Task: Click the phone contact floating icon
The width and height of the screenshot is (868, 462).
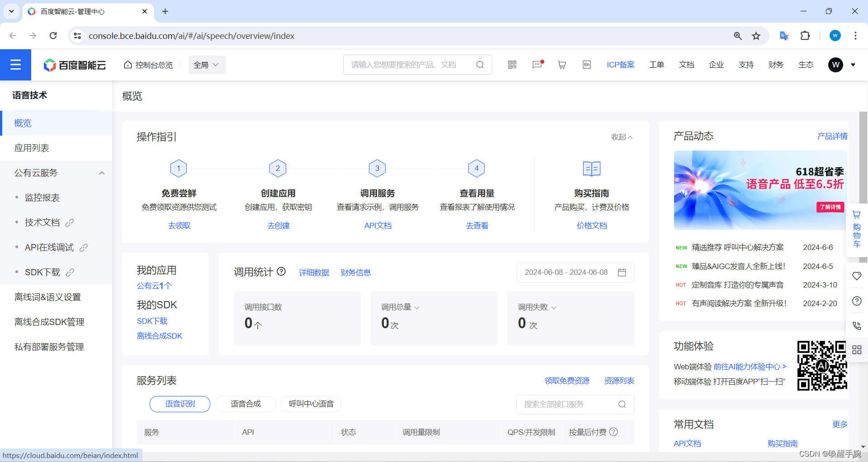Action: click(x=857, y=325)
